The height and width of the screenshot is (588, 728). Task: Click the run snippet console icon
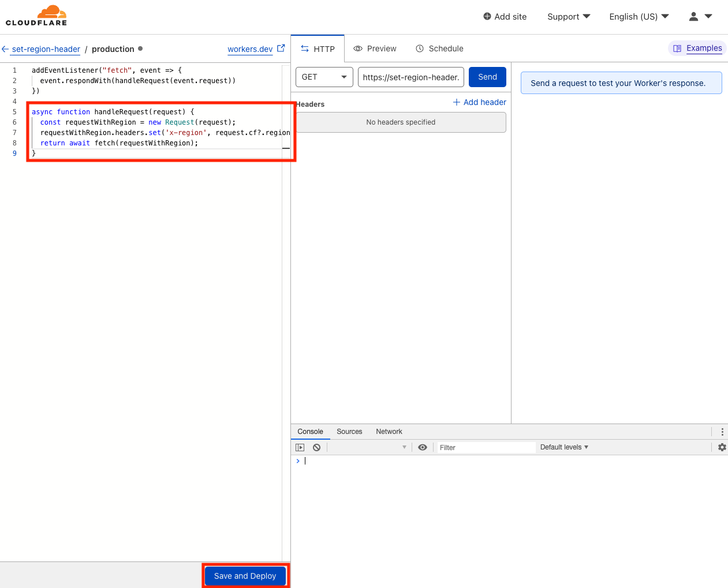coord(300,447)
